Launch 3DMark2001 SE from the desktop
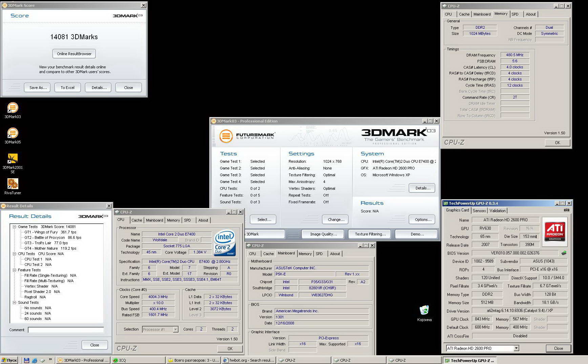Screen dimensions: 588x364 (x=13, y=163)
